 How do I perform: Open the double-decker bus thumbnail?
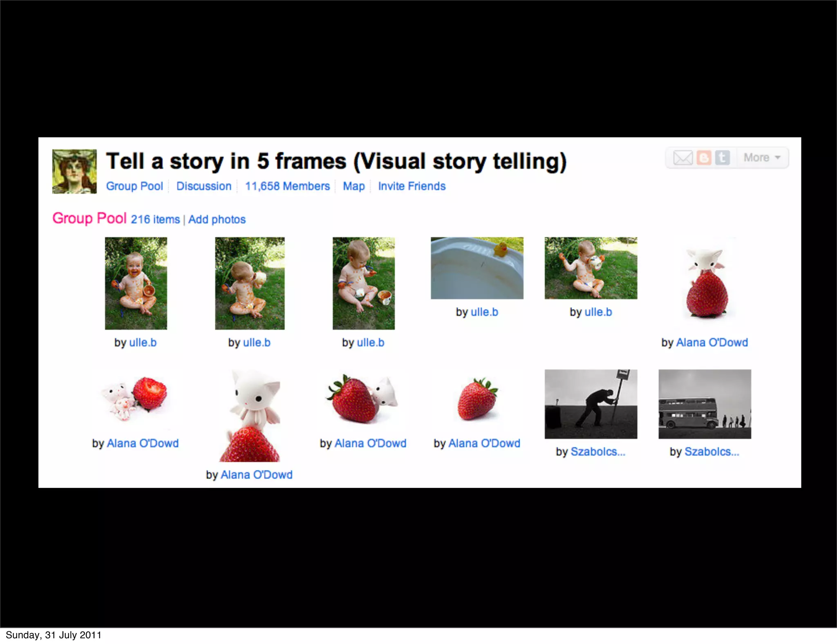705,404
